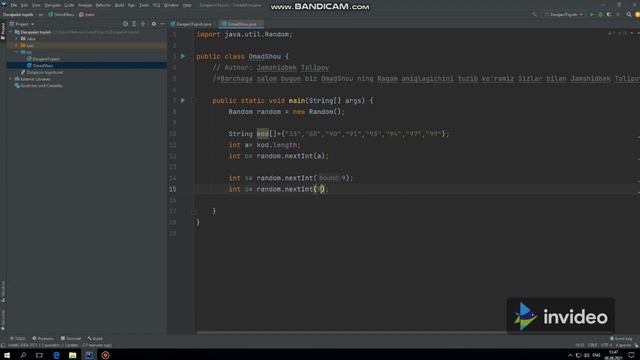Viewport: 640px width, 360px height.
Task: Click the Run button in toolbar
Action: (x=591, y=14)
